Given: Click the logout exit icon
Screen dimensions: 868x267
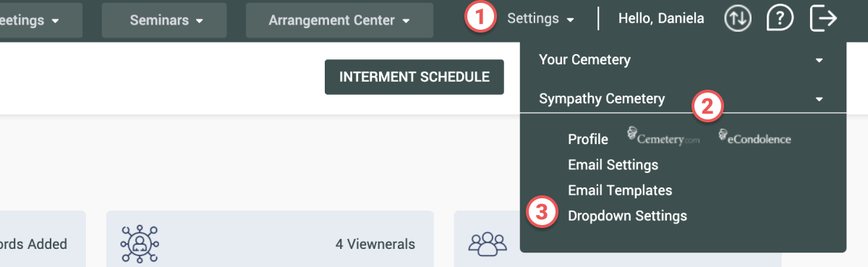Looking at the screenshot, I should point(823,19).
